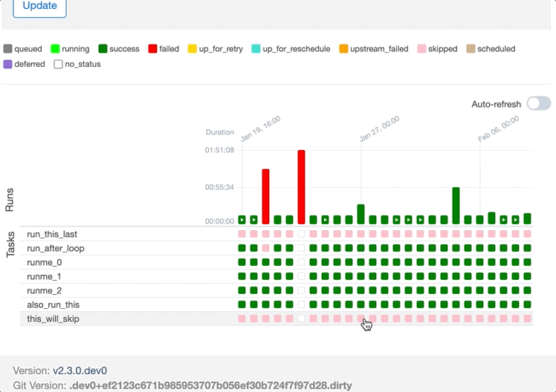The width and height of the screenshot is (556, 392).
Task: Select the green run bar at Jan 27
Action: tap(361, 215)
